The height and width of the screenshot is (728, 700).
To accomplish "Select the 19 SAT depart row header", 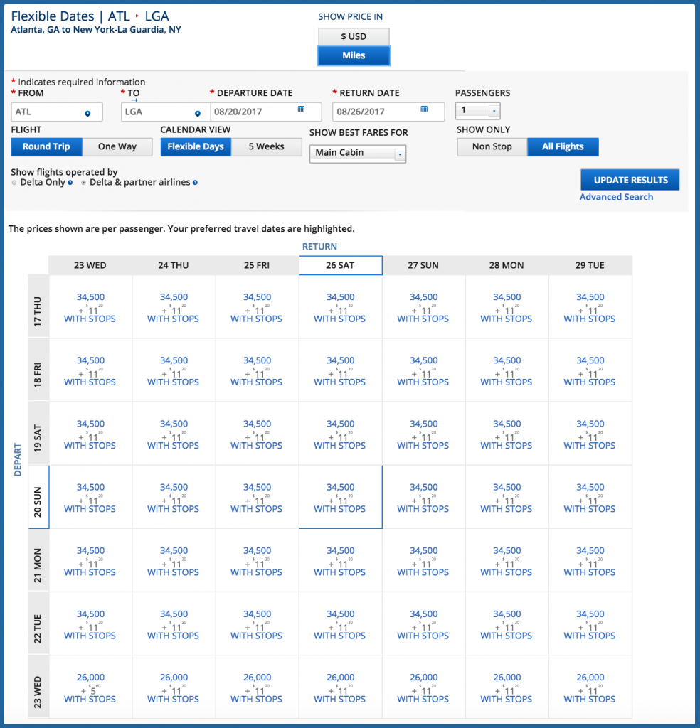I will [x=38, y=433].
